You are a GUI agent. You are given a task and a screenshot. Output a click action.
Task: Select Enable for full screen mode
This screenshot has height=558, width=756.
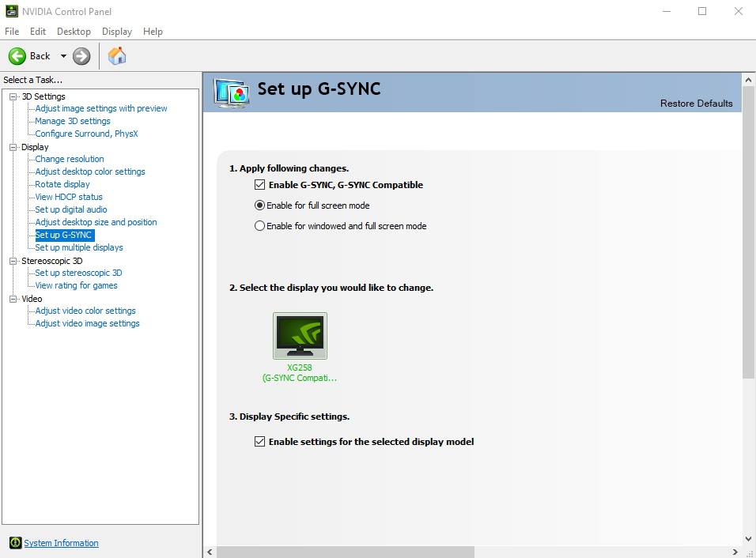click(259, 205)
